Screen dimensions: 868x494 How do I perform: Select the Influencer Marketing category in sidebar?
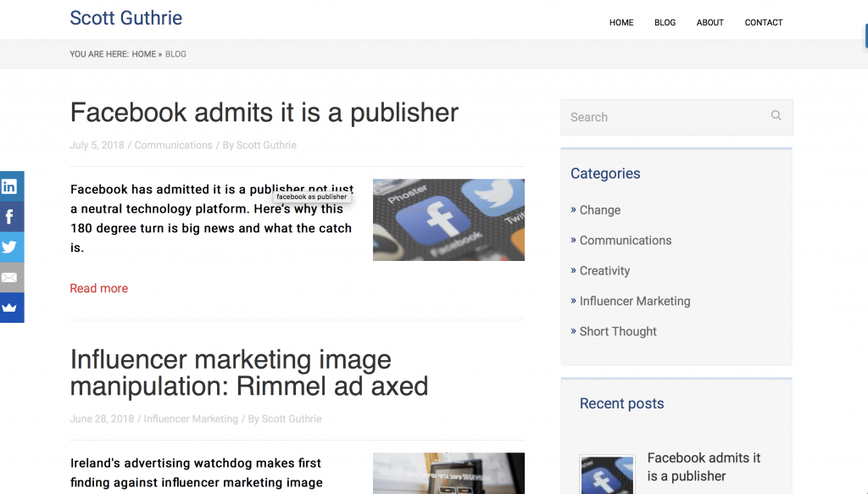[x=635, y=302]
